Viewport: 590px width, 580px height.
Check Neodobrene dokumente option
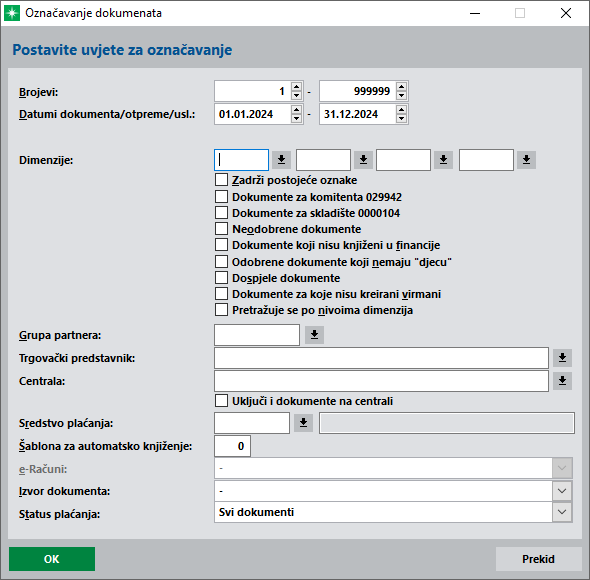(x=221, y=229)
